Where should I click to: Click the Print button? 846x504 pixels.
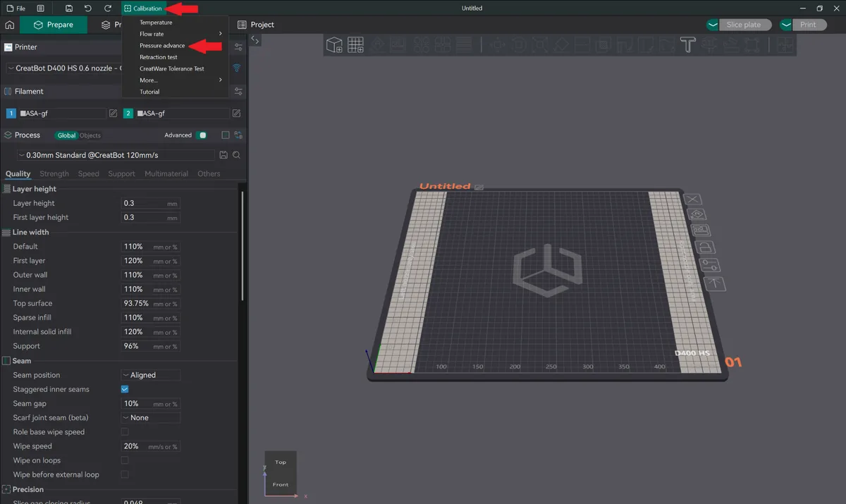(809, 25)
